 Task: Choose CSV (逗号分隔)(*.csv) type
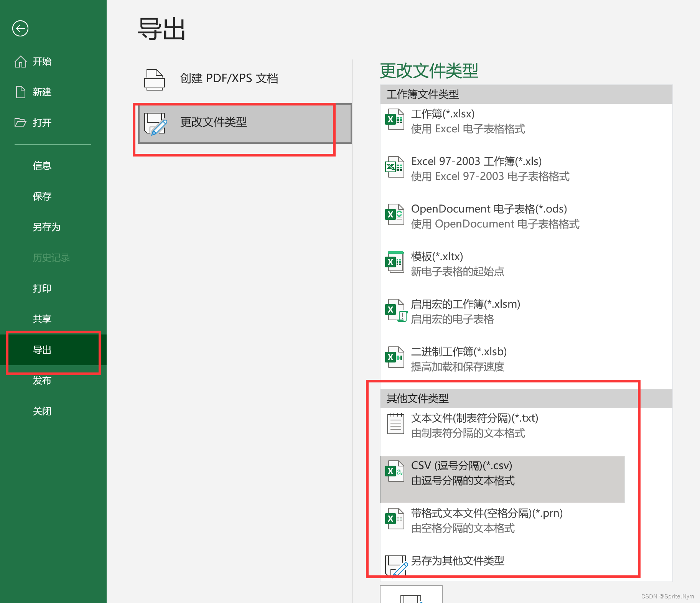502,479
